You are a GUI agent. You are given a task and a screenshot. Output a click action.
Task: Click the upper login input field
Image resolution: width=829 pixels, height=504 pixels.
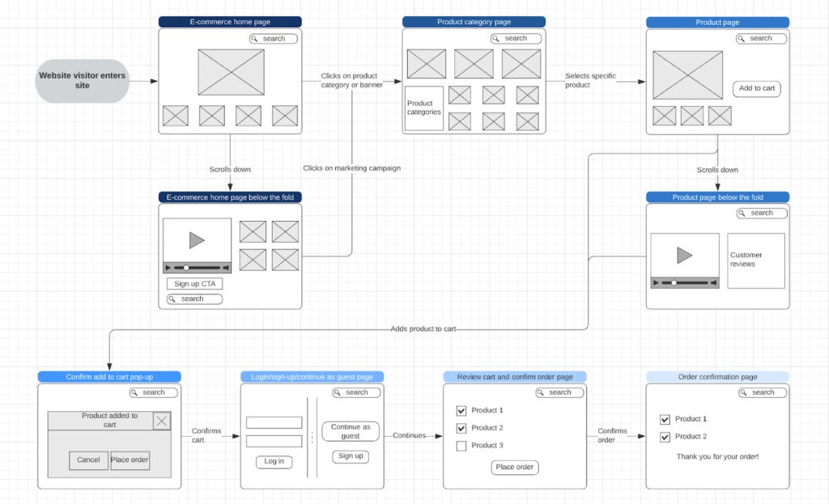[x=274, y=422]
